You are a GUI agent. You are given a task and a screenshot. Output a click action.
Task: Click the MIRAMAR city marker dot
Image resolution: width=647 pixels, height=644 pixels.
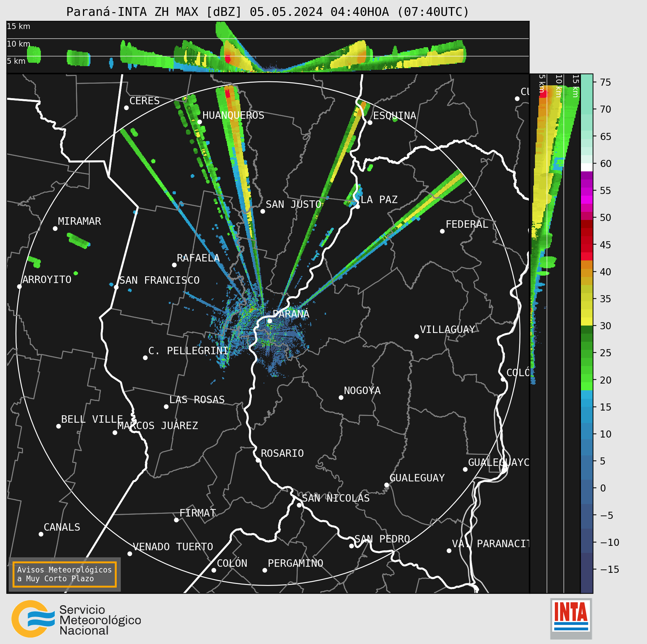[55, 228]
